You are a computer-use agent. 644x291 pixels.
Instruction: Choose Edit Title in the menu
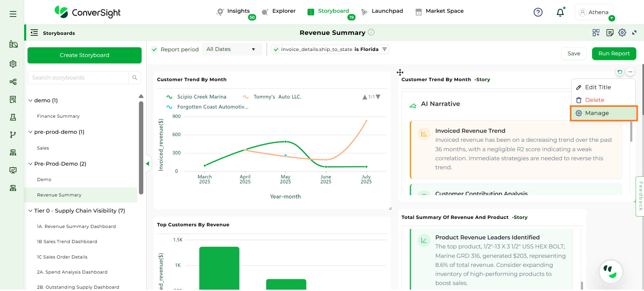(x=598, y=87)
